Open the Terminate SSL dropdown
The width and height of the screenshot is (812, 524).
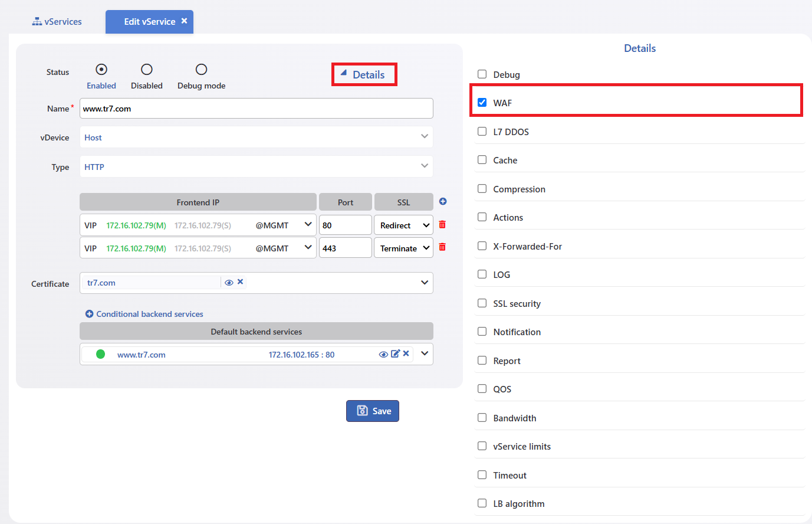pos(404,248)
